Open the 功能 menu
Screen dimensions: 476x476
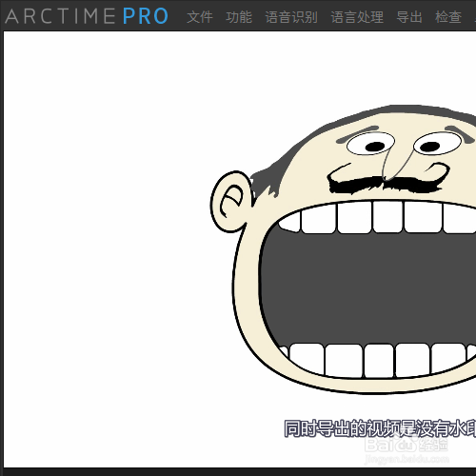coord(239,17)
